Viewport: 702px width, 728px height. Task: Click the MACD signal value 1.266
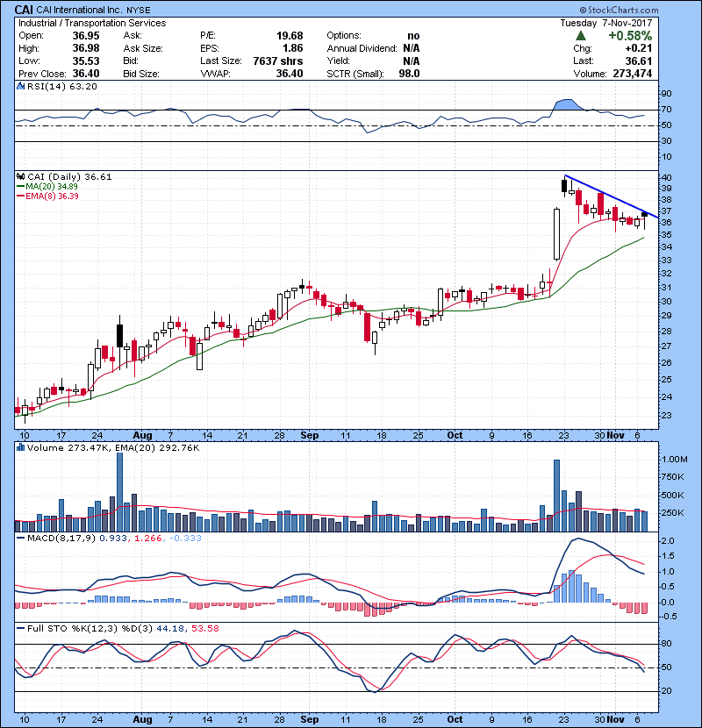tap(147, 539)
